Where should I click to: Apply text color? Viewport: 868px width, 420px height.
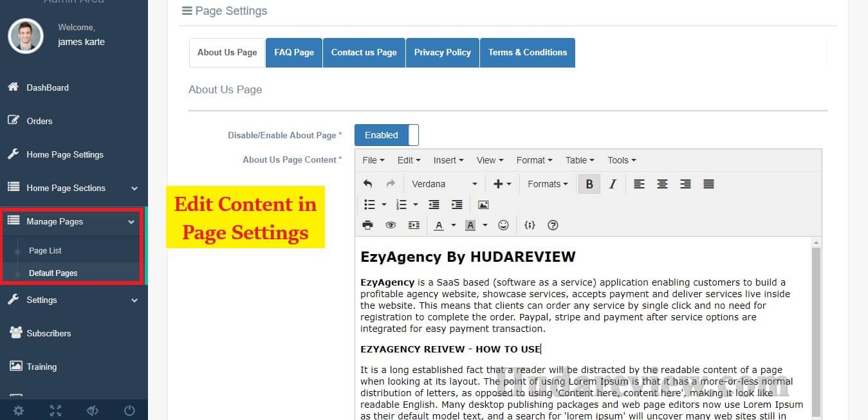point(439,225)
